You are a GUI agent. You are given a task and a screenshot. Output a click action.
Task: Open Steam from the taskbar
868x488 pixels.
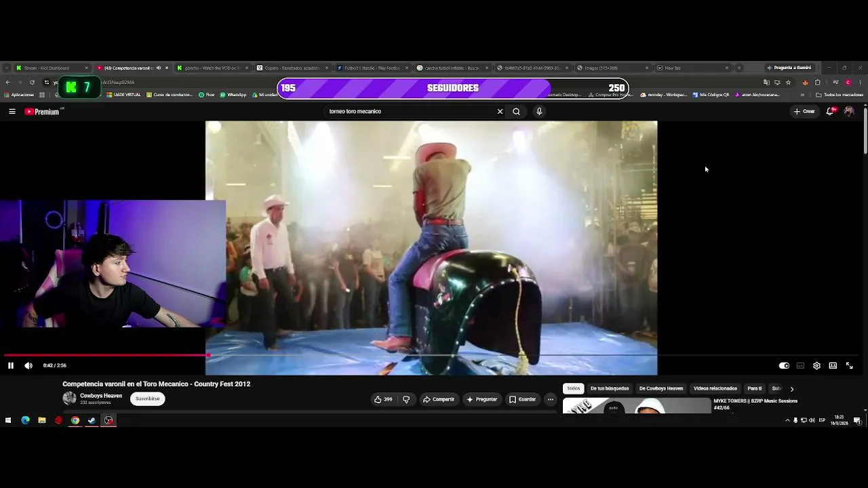(x=92, y=420)
